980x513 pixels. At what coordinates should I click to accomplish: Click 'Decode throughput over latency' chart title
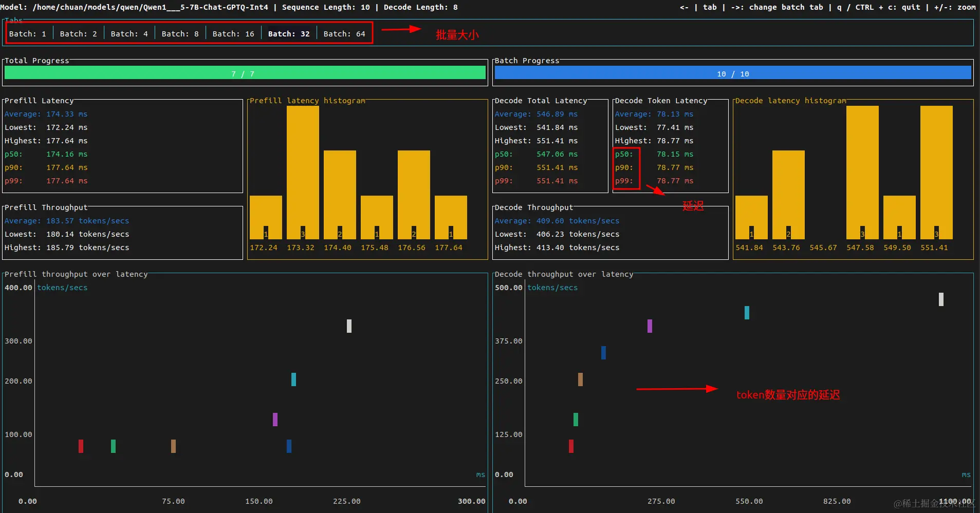564,274
